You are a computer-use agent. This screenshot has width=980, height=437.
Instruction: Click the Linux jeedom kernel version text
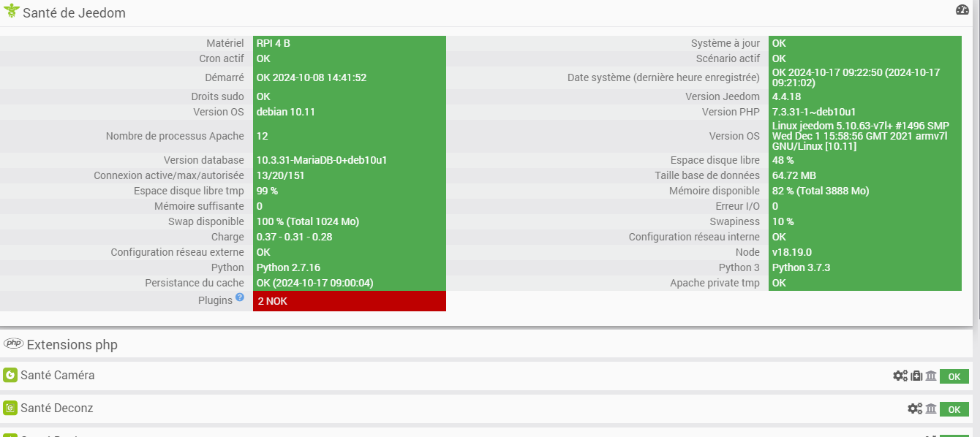860,136
